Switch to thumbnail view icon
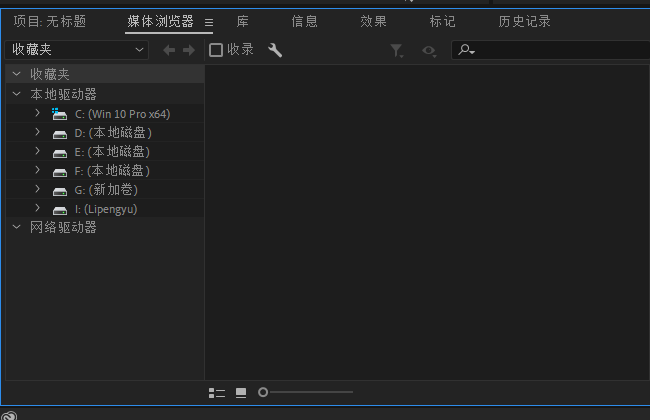Screen dimensions: 650x420 [241, 393]
